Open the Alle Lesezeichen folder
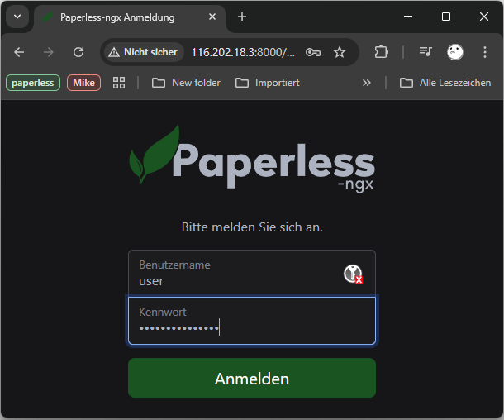 pos(445,83)
